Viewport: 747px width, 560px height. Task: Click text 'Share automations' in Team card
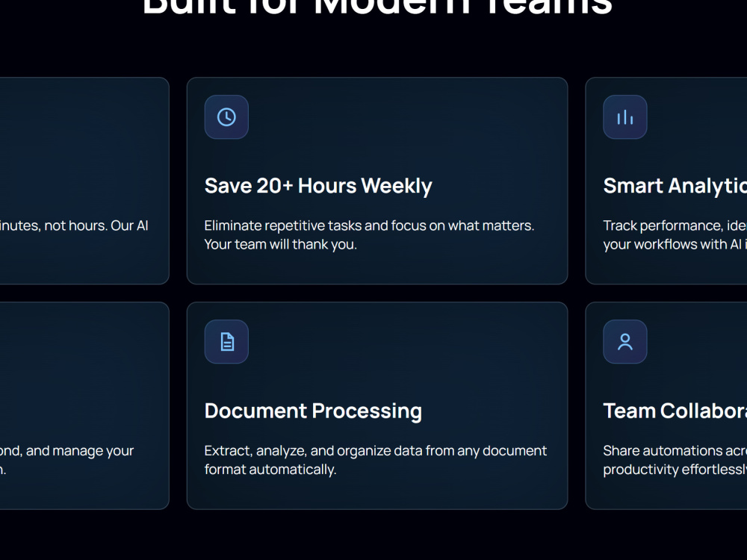[x=663, y=450]
